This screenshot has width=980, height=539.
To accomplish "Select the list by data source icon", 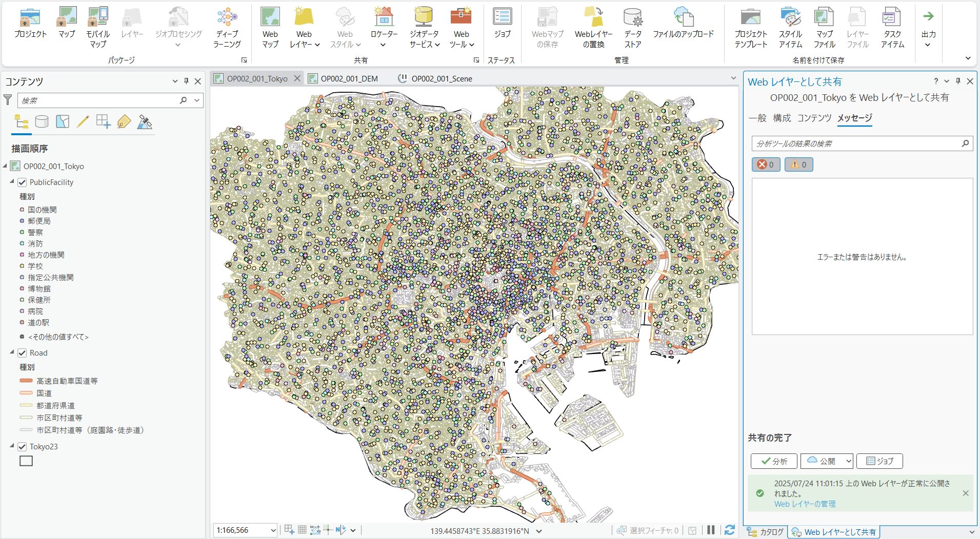I will pos(42,121).
